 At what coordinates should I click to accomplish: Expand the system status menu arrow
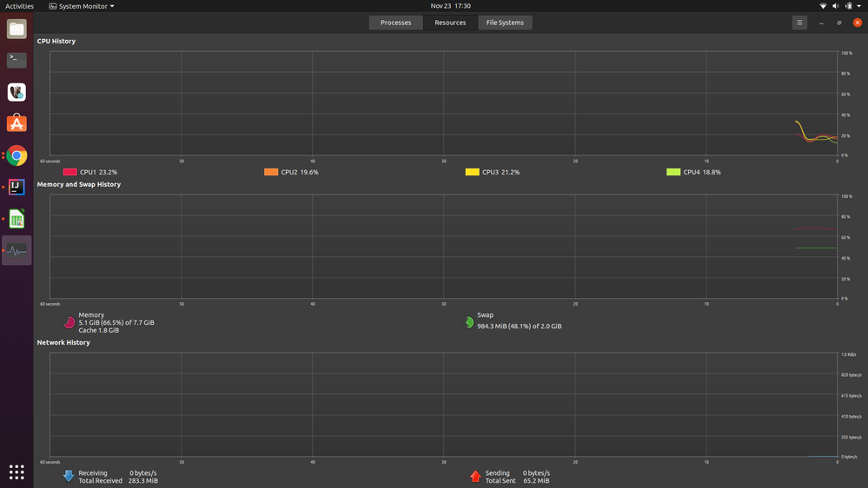pos(857,6)
